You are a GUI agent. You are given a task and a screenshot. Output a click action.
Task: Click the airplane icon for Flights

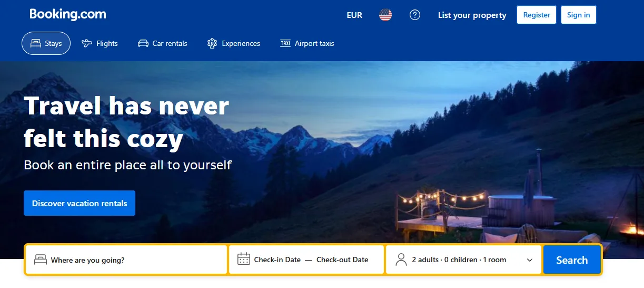[87, 43]
